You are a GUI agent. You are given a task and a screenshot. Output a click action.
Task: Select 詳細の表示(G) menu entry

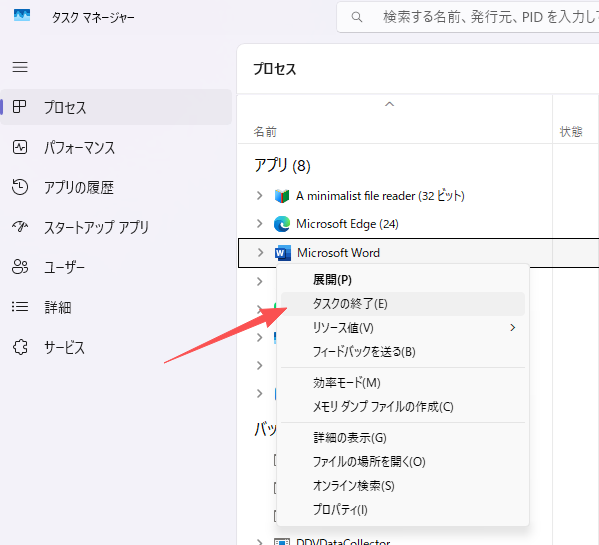(403, 438)
